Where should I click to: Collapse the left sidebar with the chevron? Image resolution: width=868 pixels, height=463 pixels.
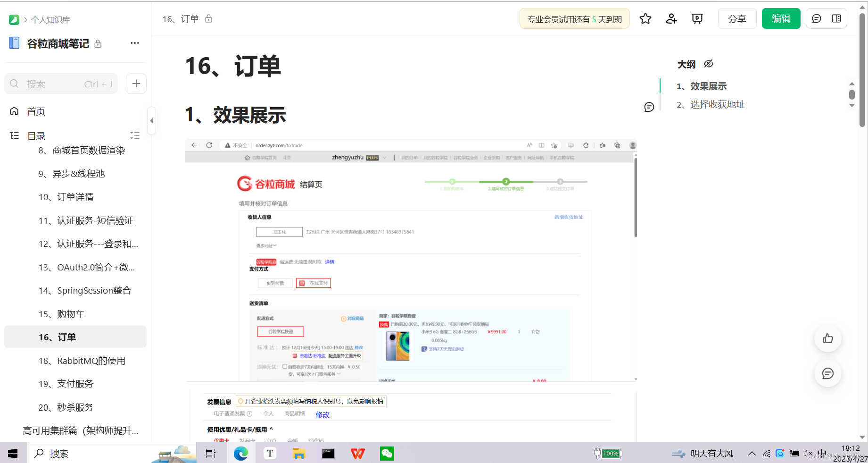152,121
